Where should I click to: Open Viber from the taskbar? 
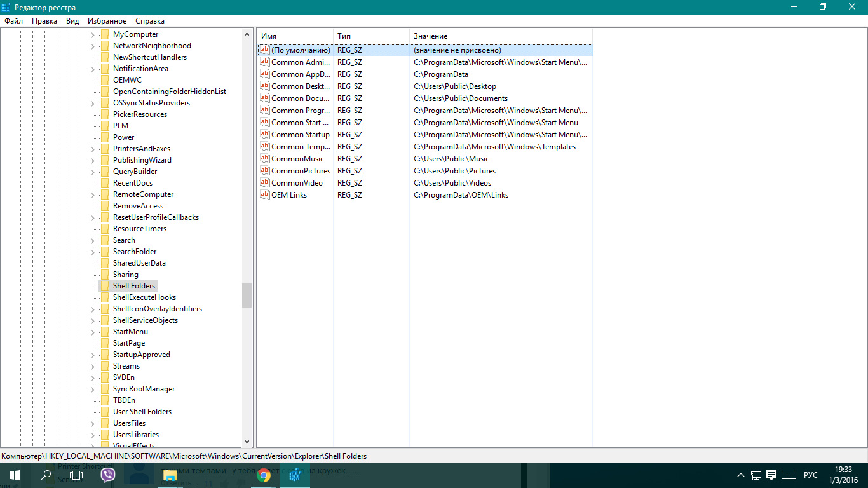107,475
